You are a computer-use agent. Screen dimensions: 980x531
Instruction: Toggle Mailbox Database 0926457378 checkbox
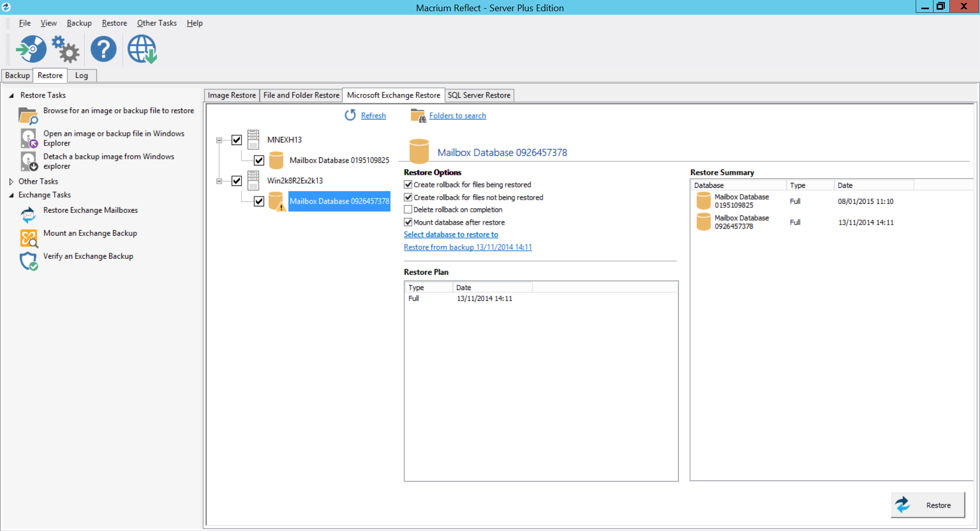pos(259,201)
